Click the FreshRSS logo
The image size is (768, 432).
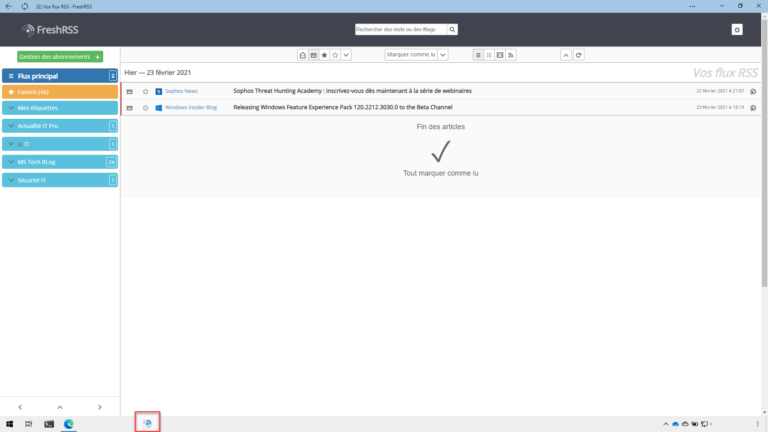[50, 30]
